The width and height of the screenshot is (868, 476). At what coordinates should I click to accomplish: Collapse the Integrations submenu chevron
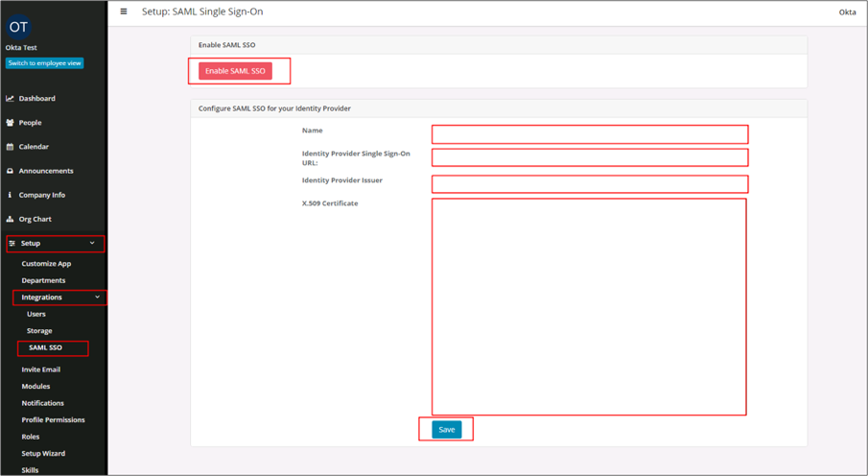tap(97, 297)
